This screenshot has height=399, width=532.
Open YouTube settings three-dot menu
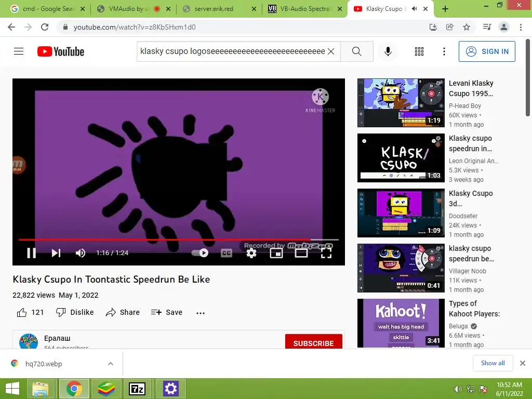point(444,51)
